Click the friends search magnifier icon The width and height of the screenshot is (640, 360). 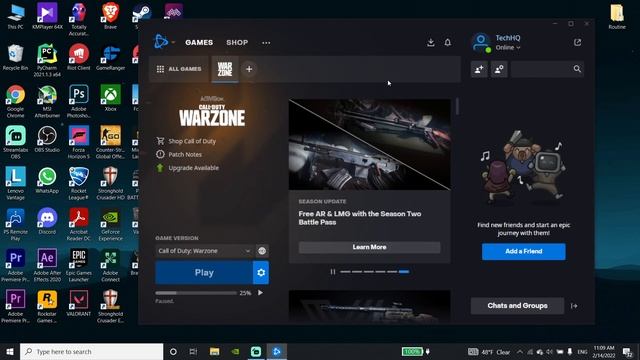coord(577,69)
